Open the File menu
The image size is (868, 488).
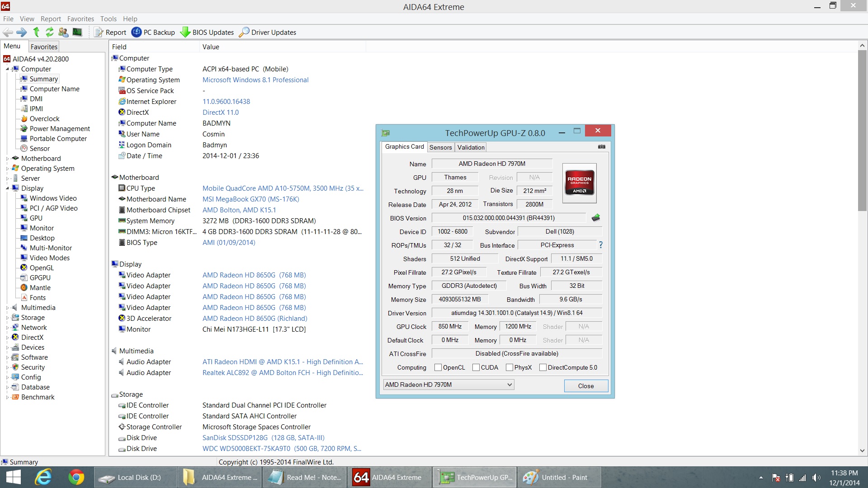pos(8,19)
